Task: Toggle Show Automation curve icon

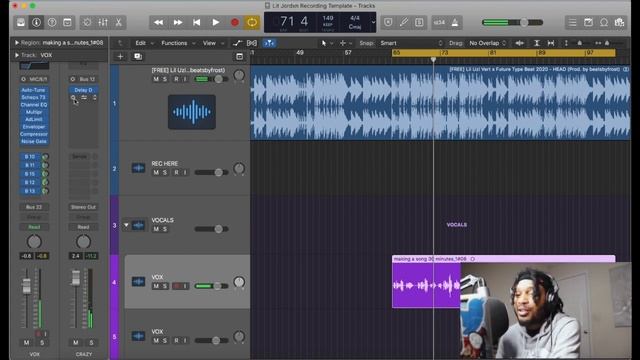Action: click(237, 43)
